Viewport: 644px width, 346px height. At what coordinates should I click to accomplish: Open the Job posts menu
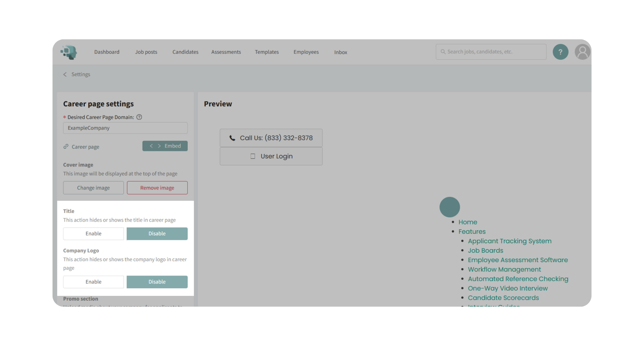pyautogui.click(x=146, y=52)
